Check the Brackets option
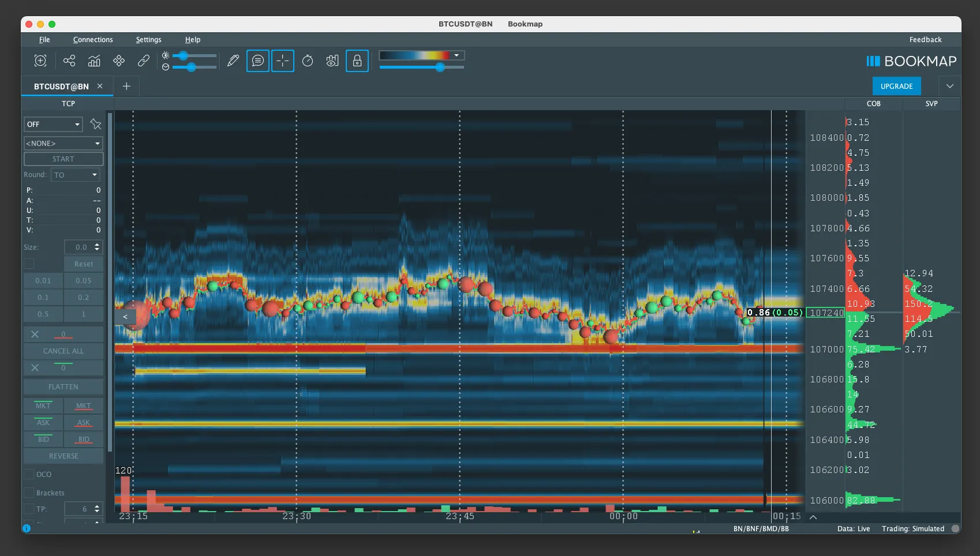The width and height of the screenshot is (980, 556). pos(29,493)
